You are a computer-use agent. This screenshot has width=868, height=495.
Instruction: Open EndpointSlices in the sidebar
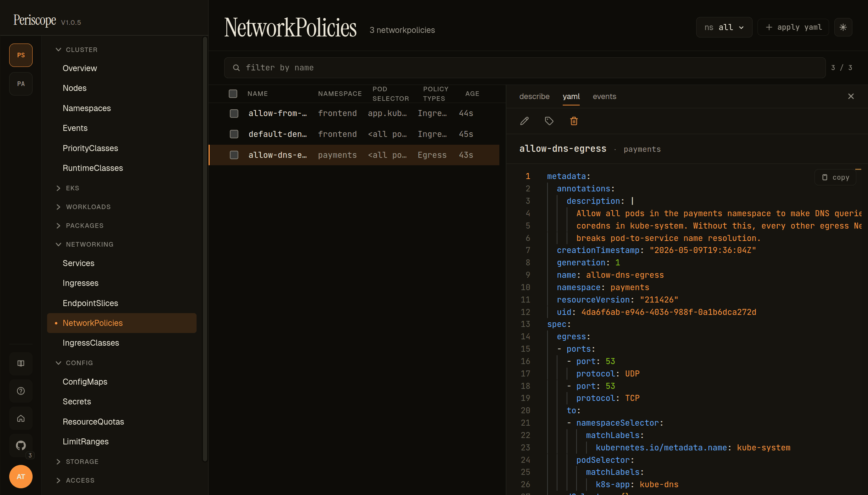(122, 303)
